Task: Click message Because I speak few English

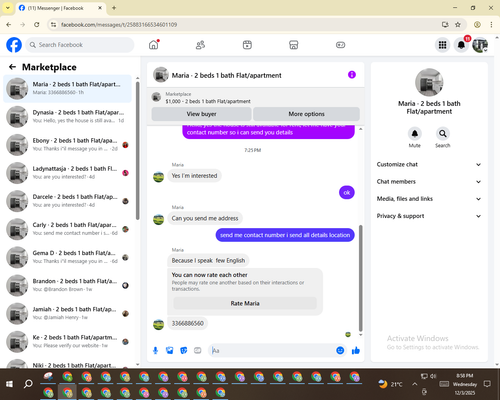Action: click(x=208, y=260)
